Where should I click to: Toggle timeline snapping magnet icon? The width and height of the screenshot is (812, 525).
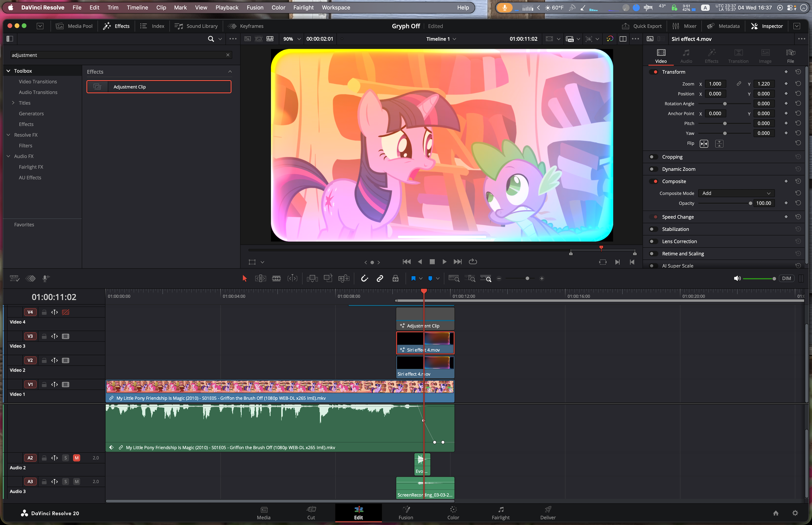coord(364,279)
